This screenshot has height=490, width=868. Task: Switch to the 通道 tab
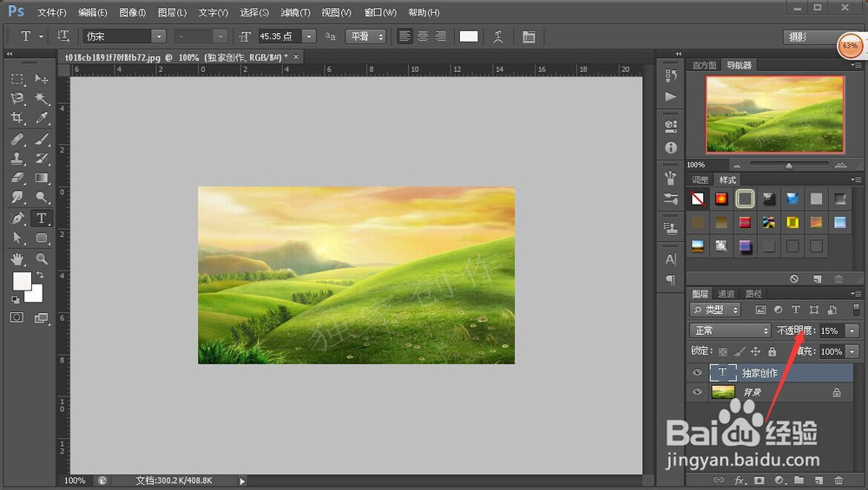coord(726,294)
